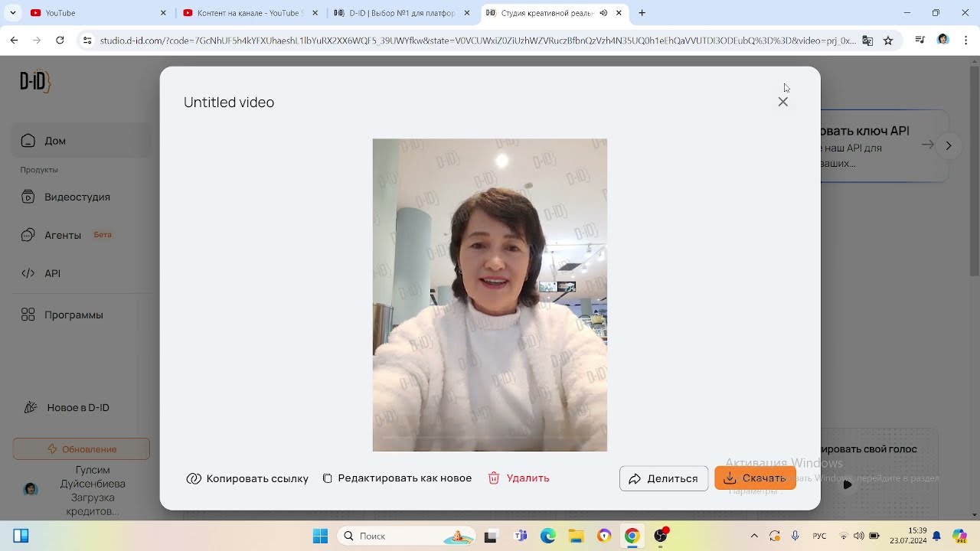980x551 pixels.
Task: Switch the РУС input language
Action: [x=819, y=536]
